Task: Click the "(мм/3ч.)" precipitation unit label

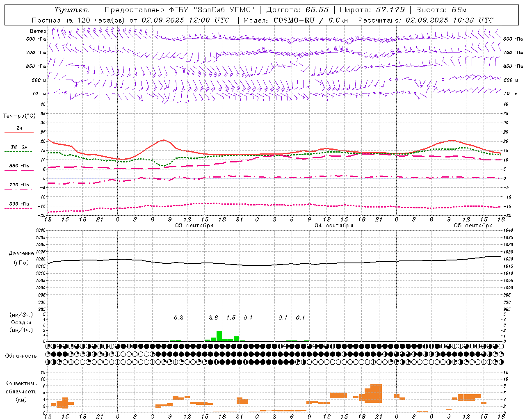Action: (21, 315)
